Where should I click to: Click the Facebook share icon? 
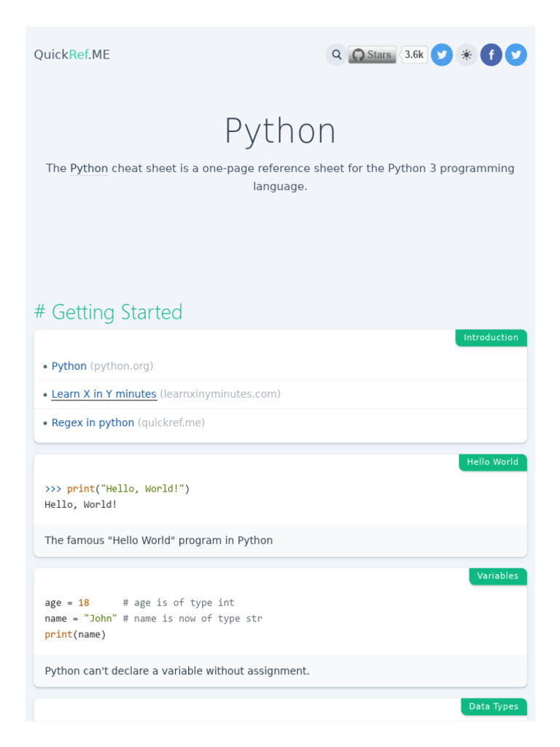point(491,55)
